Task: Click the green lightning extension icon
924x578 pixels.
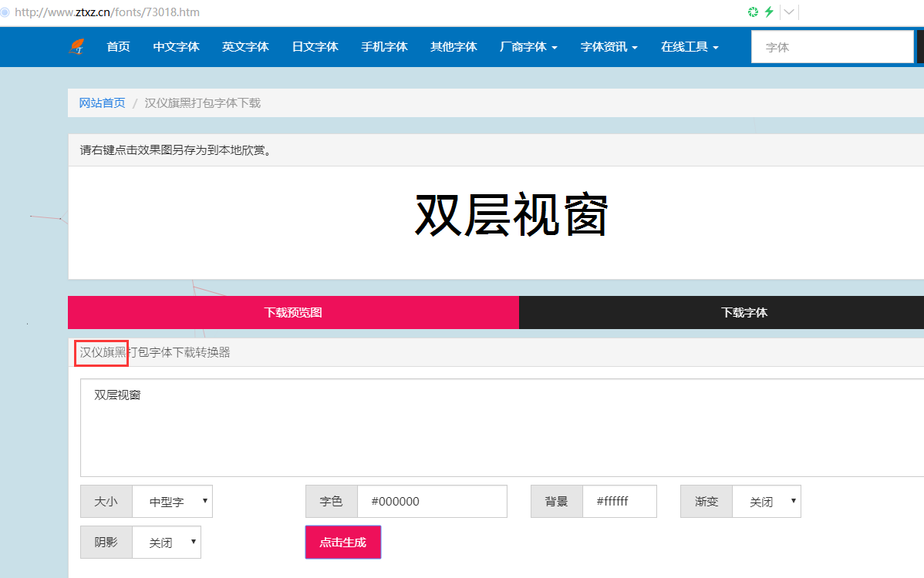Action: click(770, 12)
